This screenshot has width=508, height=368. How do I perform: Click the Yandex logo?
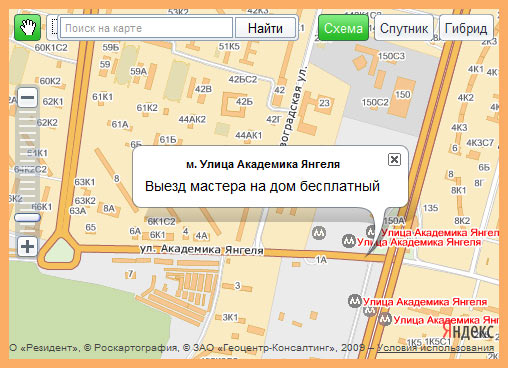click(468, 331)
